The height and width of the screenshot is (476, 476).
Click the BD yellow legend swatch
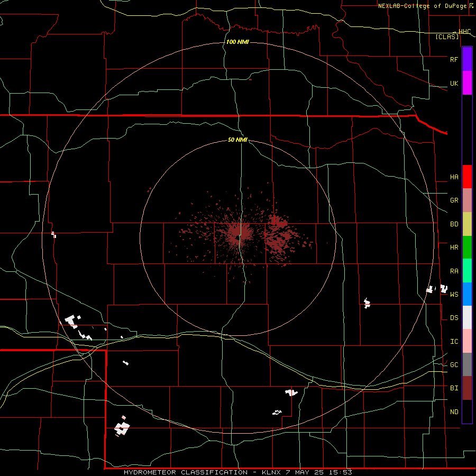(x=467, y=224)
